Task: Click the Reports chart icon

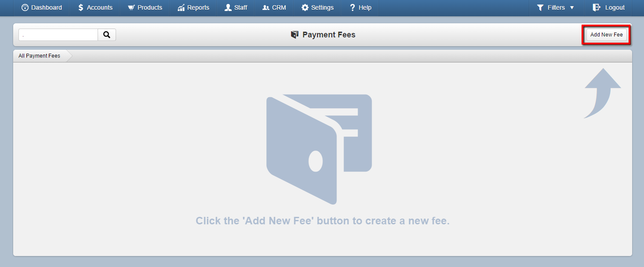Action: (x=181, y=7)
